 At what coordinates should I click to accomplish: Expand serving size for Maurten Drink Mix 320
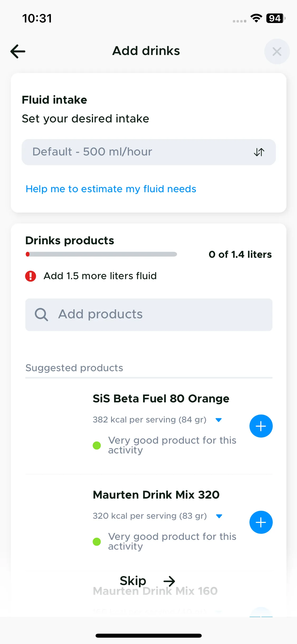[219, 516]
